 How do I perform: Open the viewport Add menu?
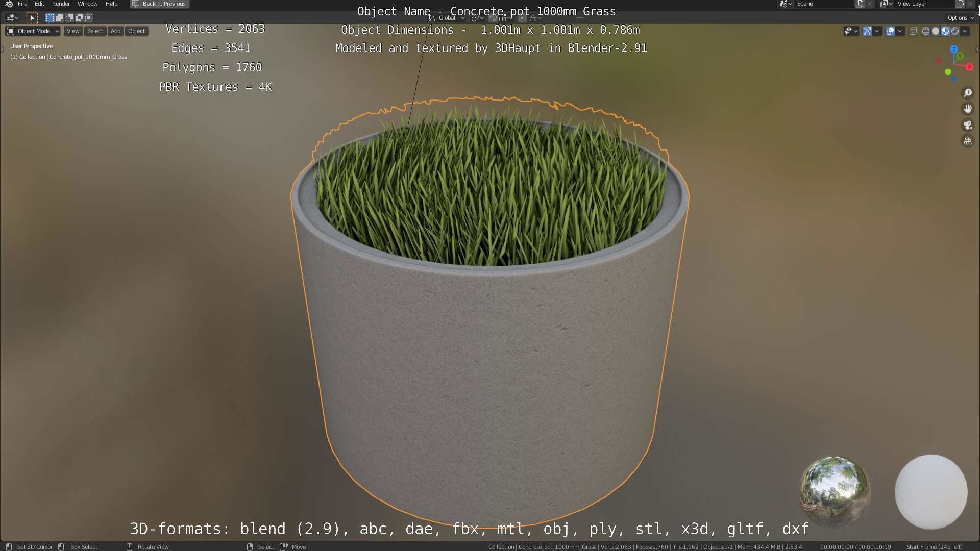[116, 31]
